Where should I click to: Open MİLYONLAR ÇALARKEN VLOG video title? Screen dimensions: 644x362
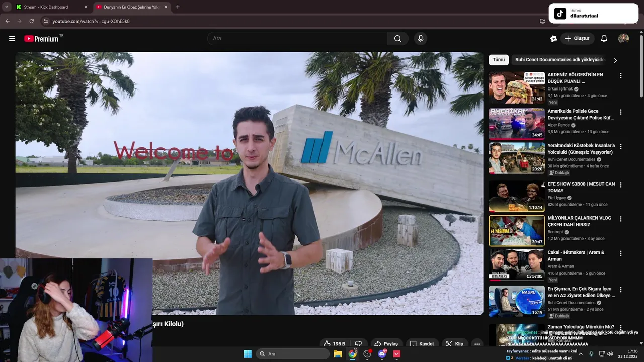(x=580, y=221)
